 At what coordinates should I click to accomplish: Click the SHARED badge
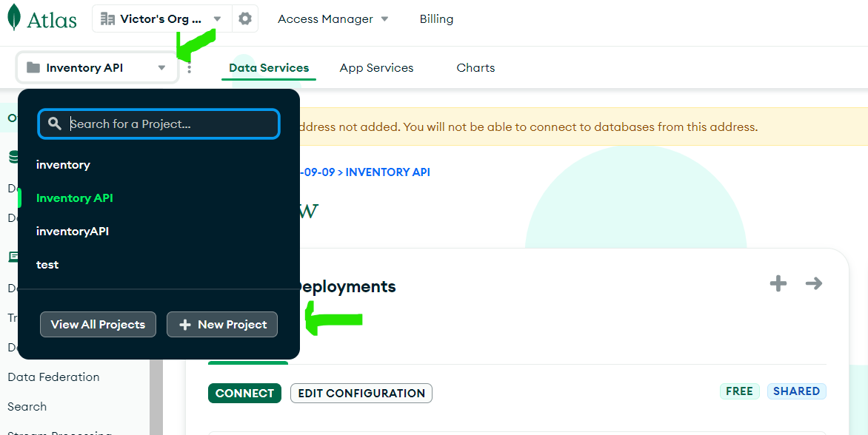(x=797, y=391)
